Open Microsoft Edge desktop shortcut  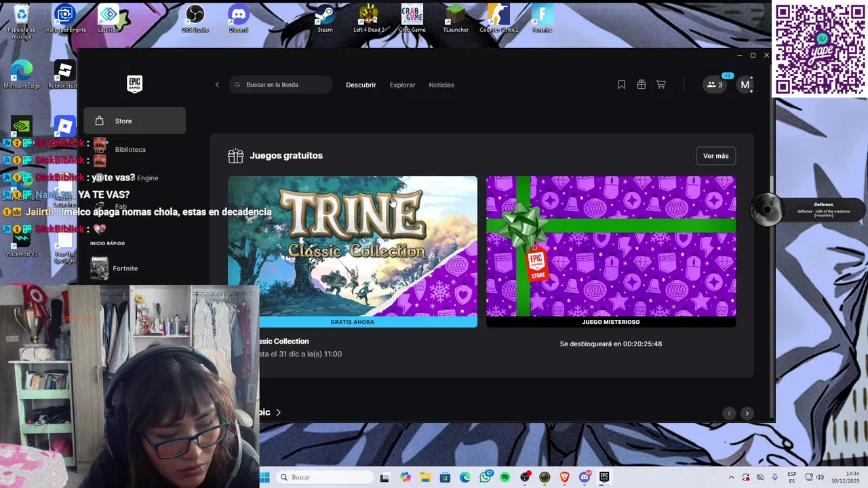[22, 75]
